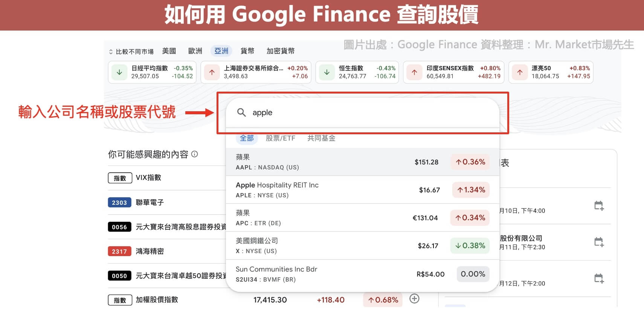This screenshot has width=644, height=310.
Task: Click the 2303 ticker badge
Action: [119, 203]
